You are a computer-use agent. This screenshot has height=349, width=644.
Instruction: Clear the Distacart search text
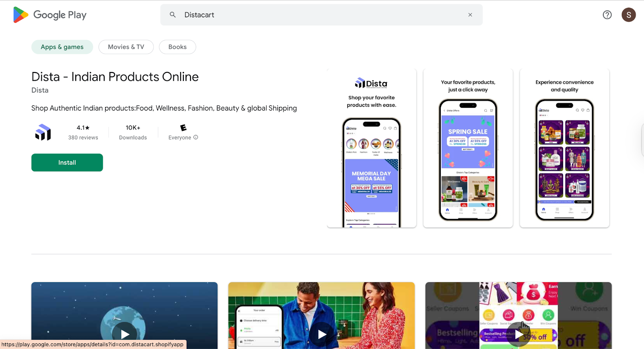(x=470, y=15)
